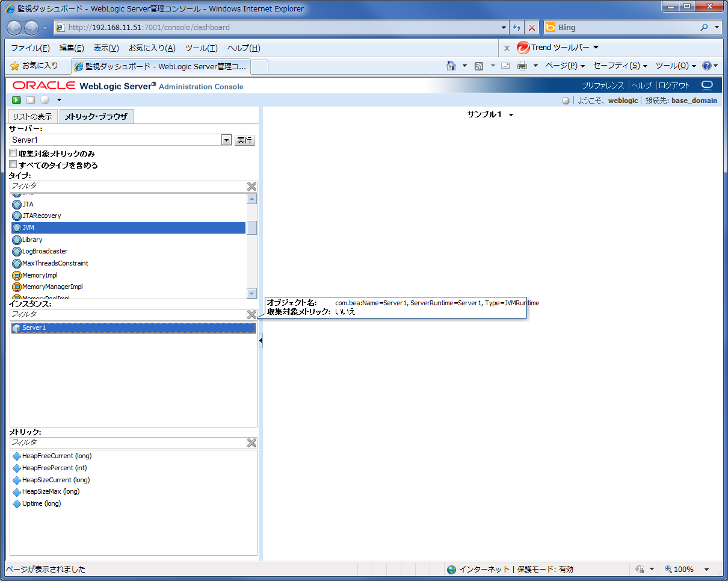Open the ヘルプ(H) menu
728x581 pixels.
pos(244,48)
